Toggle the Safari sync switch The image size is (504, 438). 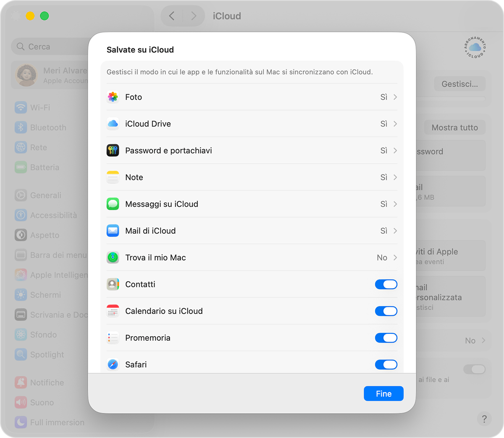[386, 364]
